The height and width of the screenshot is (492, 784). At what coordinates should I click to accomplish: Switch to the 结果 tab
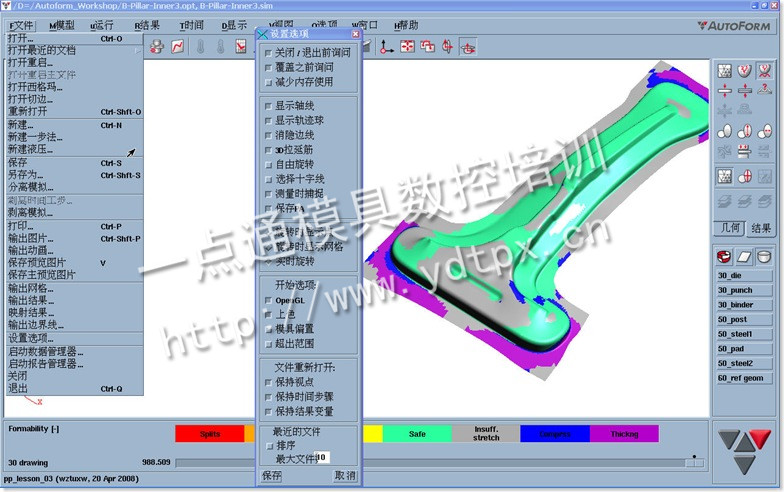click(761, 229)
